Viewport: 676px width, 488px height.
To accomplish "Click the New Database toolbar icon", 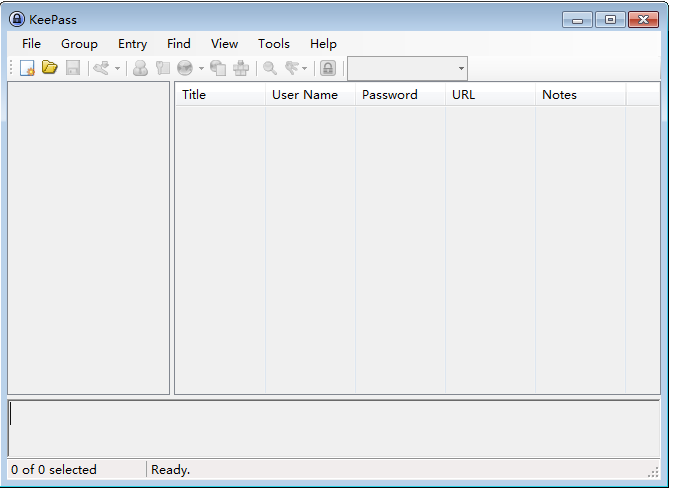I will click(x=27, y=68).
